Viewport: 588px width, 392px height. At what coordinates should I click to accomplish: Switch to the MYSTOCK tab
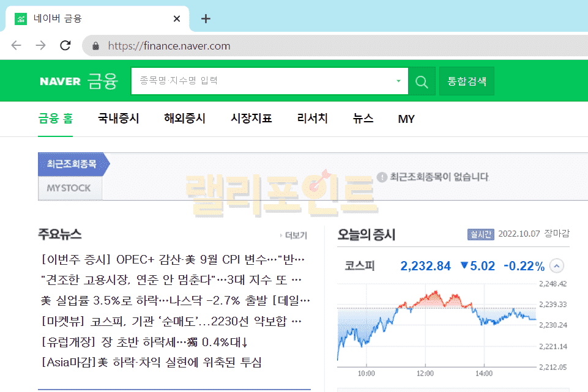pos(69,188)
